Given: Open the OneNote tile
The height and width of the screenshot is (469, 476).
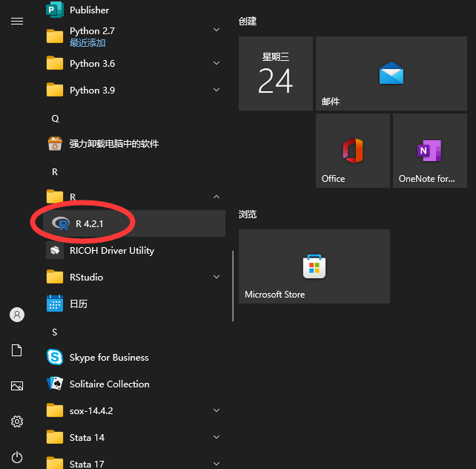Looking at the screenshot, I should 430,151.
